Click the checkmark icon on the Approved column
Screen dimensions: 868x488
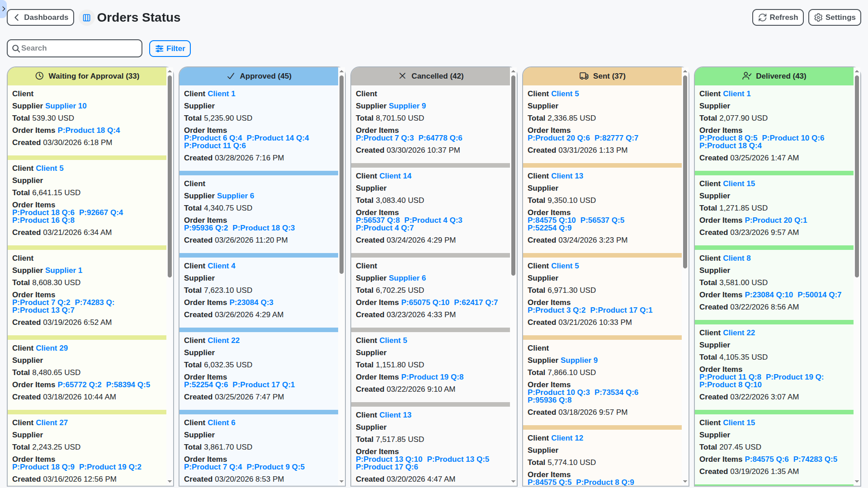[x=231, y=76]
